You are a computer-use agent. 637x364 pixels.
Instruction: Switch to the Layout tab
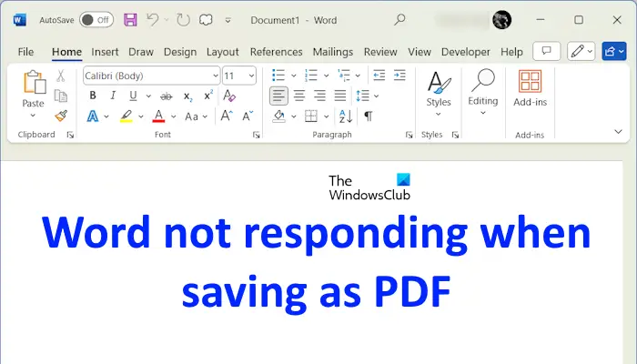pyautogui.click(x=223, y=52)
